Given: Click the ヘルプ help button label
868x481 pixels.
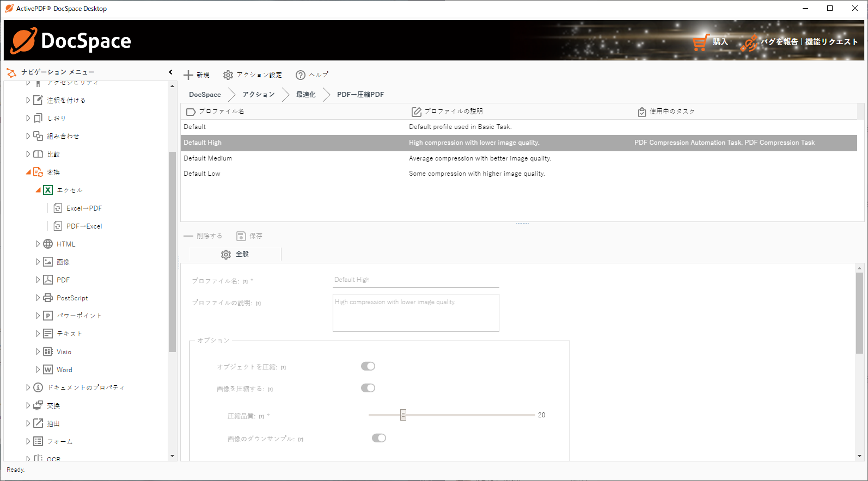Looking at the screenshot, I should tap(319, 75).
